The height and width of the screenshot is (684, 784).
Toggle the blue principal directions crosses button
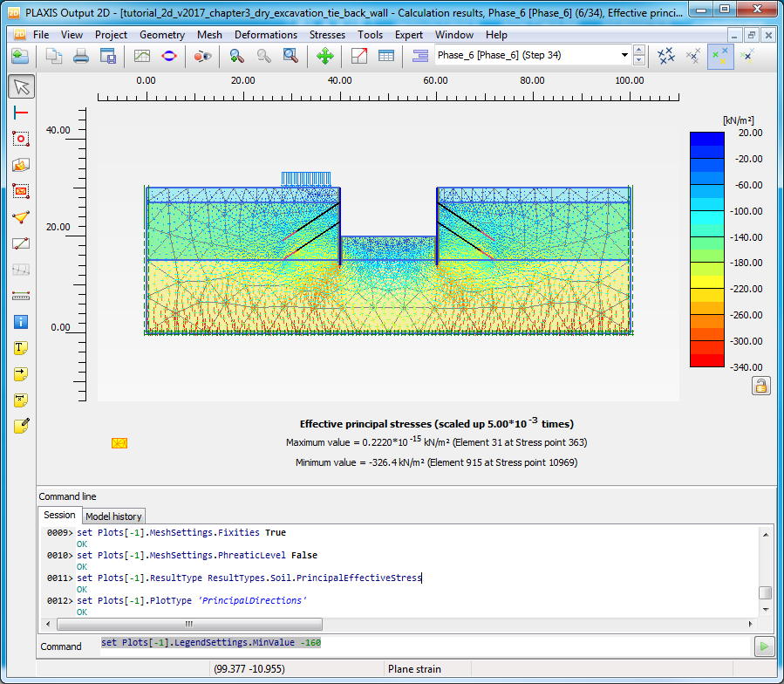(x=666, y=57)
